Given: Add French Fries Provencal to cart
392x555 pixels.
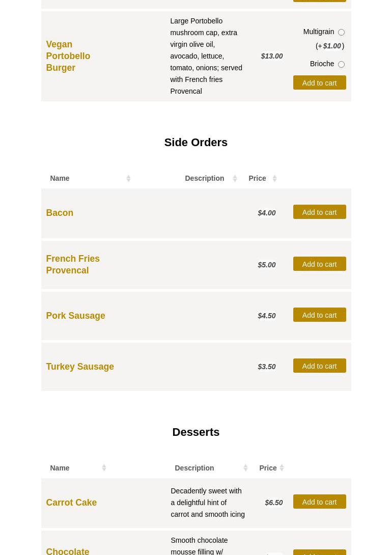Looking at the screenshot, I should coord(319,264).
